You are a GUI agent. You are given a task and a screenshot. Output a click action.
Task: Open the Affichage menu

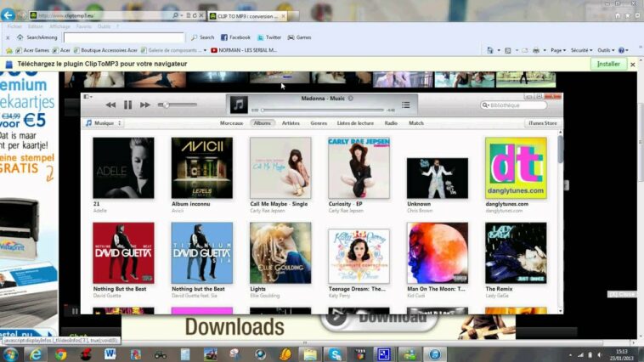coord(59,26)
